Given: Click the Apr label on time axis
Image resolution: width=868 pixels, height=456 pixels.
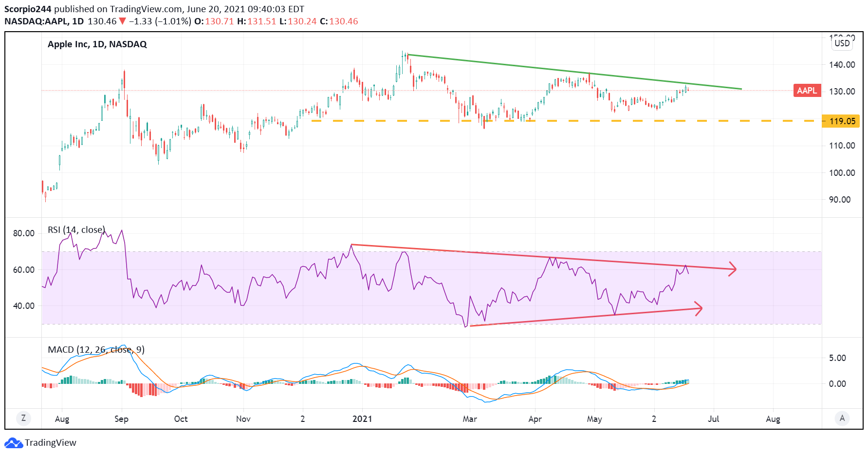Looking at the screenshot, I should pyautogui.click(x=535, y=419).
